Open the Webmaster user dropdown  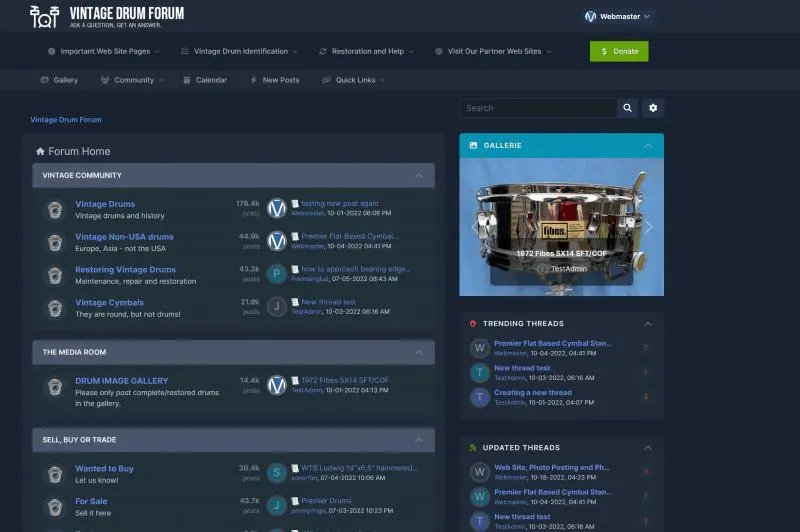[617, 16]
